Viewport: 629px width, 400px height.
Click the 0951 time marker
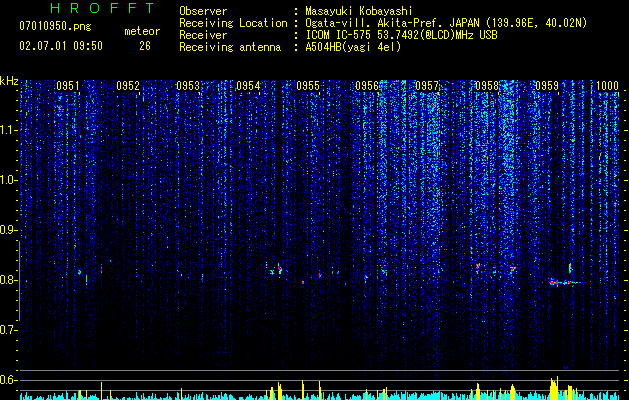(x=67, y=86)
